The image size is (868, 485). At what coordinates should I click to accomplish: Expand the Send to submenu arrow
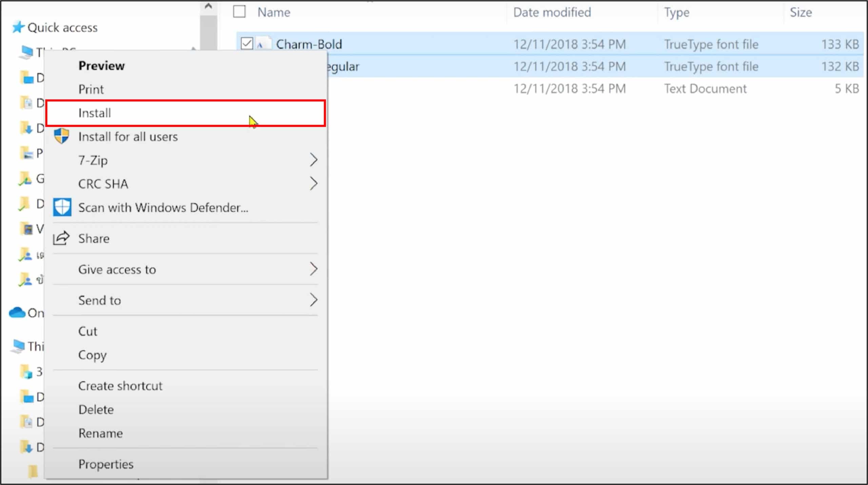coord(314,300)
